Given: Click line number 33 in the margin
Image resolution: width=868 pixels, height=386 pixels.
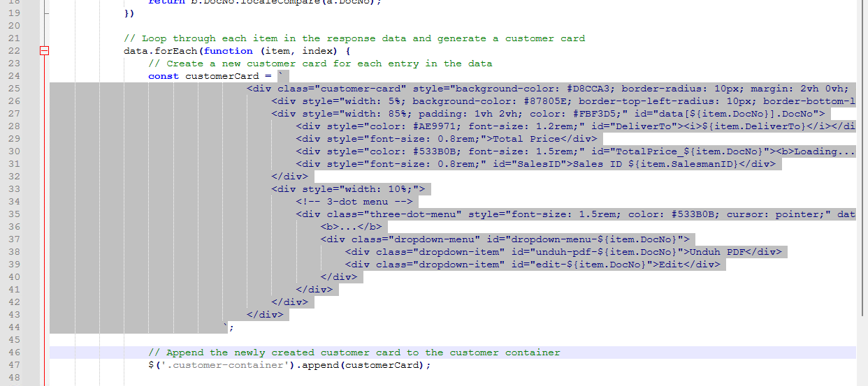Looking at the screenshot, I should pos(15,189).
